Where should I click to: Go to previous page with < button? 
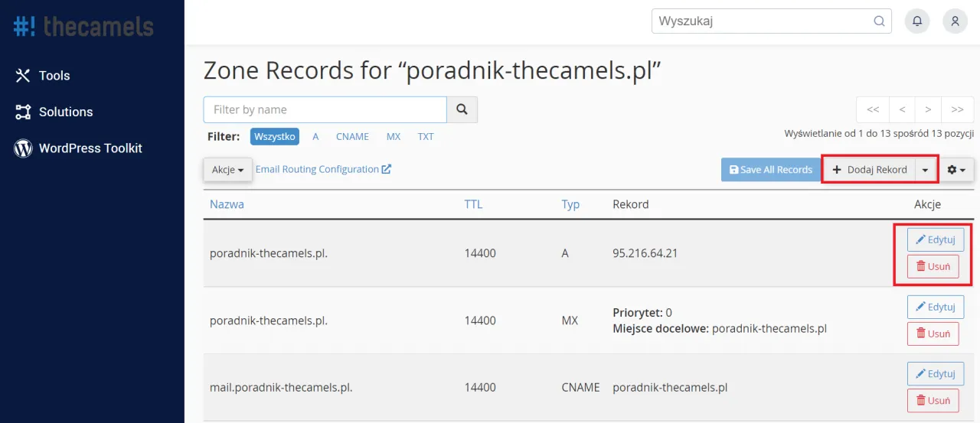(902, 109)
